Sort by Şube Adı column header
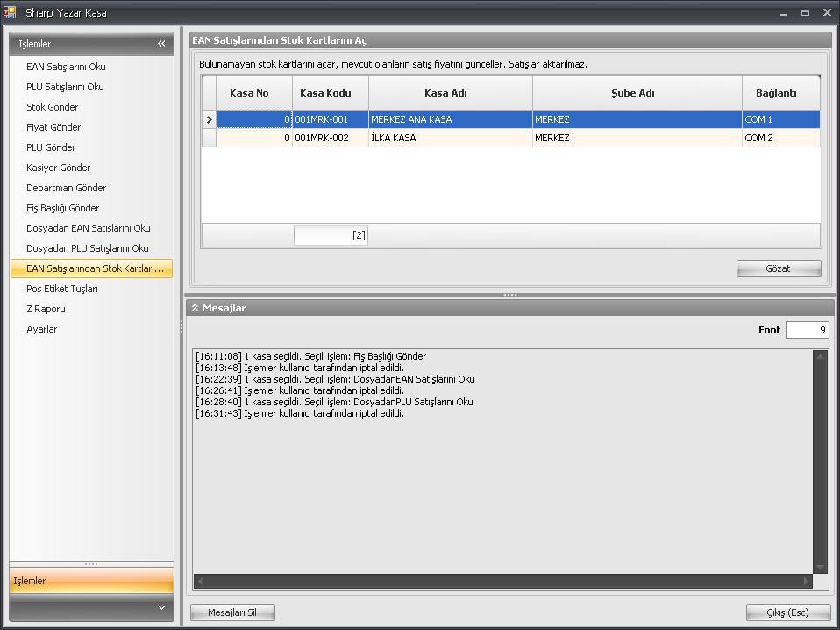Viewport: 840px width, 630px height. point(637,93)
